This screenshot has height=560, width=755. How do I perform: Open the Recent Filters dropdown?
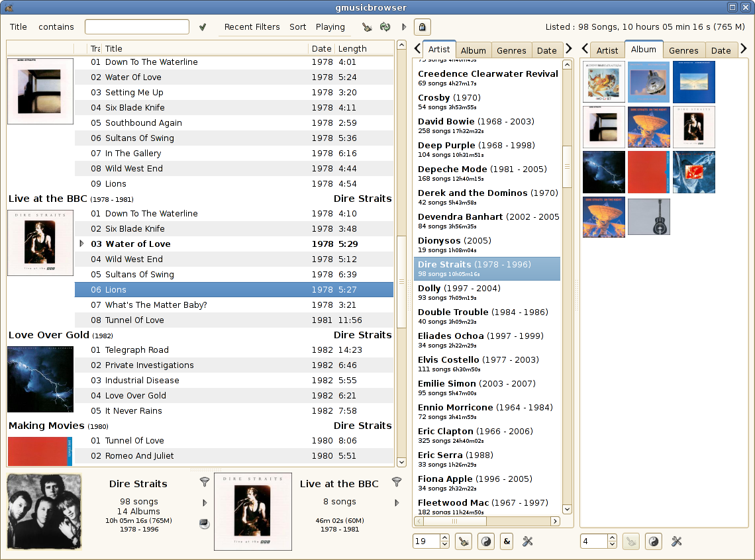[252, 27]
